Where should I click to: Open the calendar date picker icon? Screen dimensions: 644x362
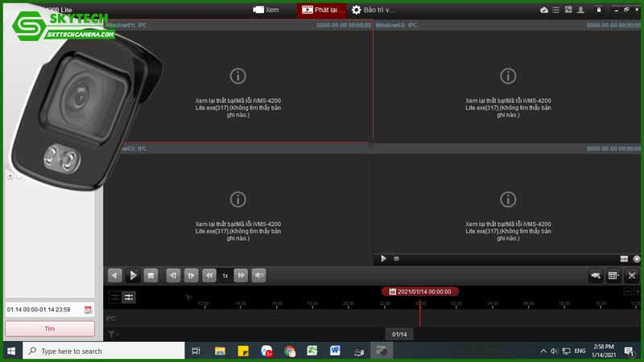(x=89, y=309)
